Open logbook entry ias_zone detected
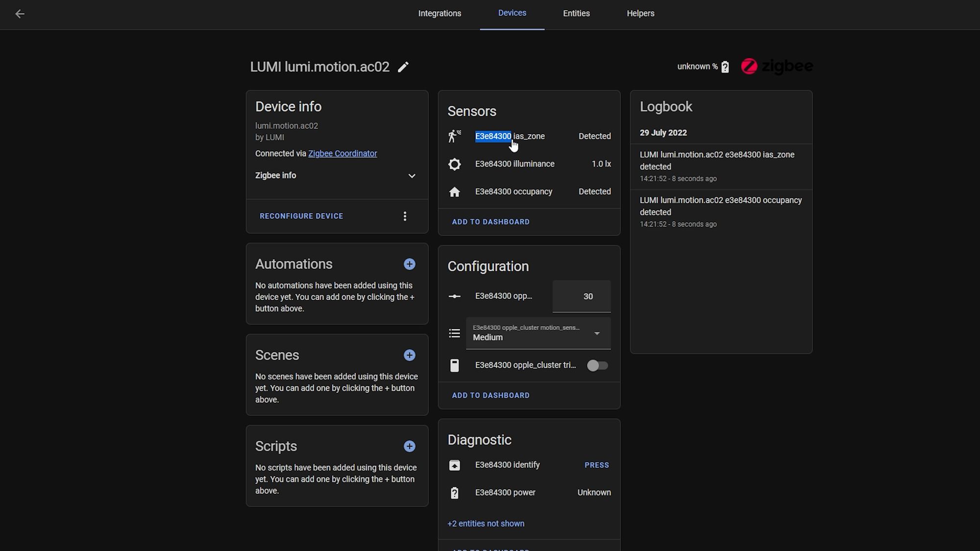The width and height of the screenshot is (980, 551). (721, 167)
